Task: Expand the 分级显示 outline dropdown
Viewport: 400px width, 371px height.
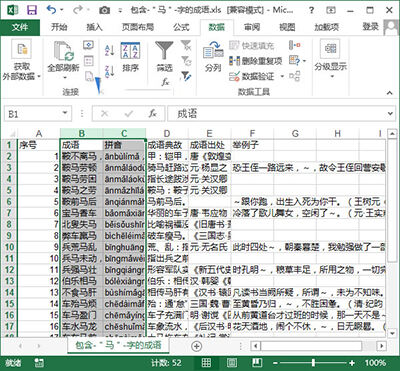Action: coord(331,77)
